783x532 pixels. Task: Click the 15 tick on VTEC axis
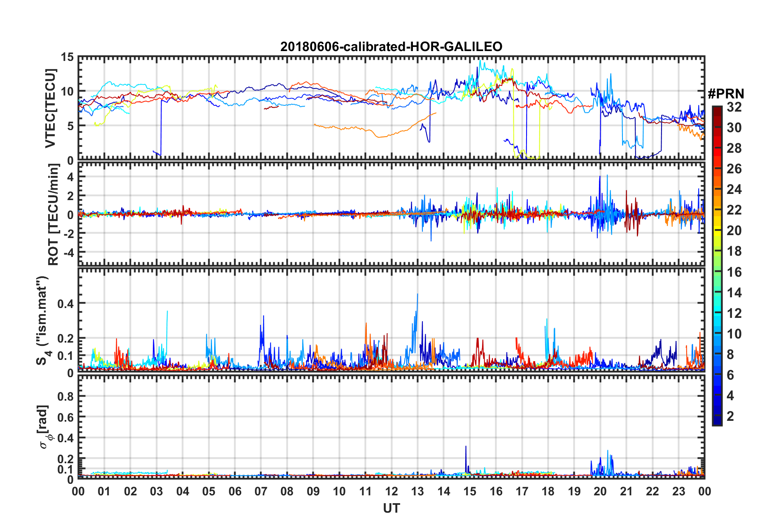click(68, 57)
